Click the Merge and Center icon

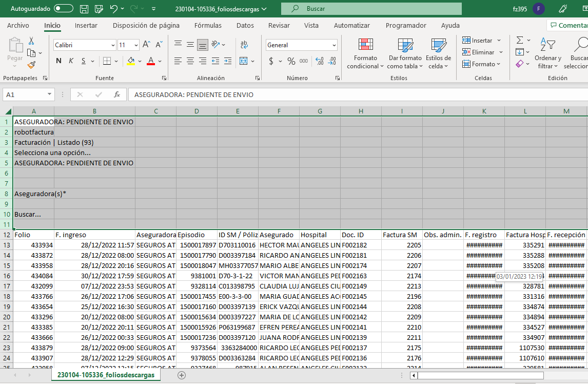[244, 61]
